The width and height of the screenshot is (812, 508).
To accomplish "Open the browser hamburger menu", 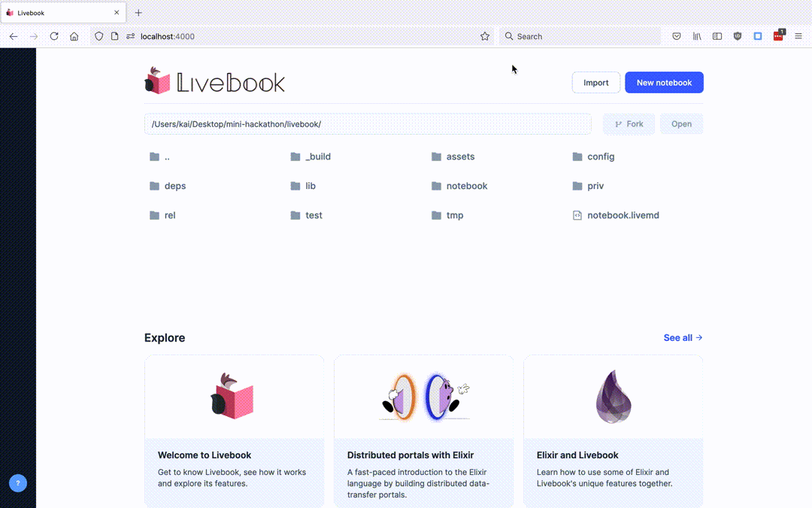I will pos(798,36).
